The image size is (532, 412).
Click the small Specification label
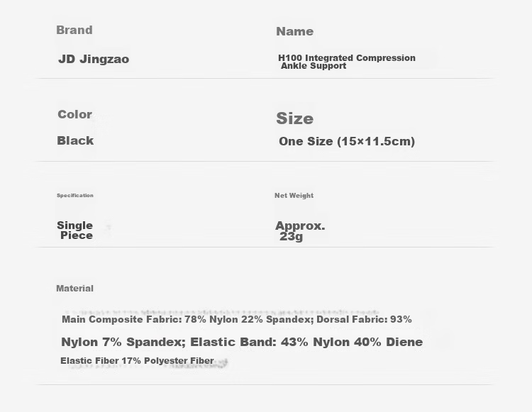click(x=75, y=195)
